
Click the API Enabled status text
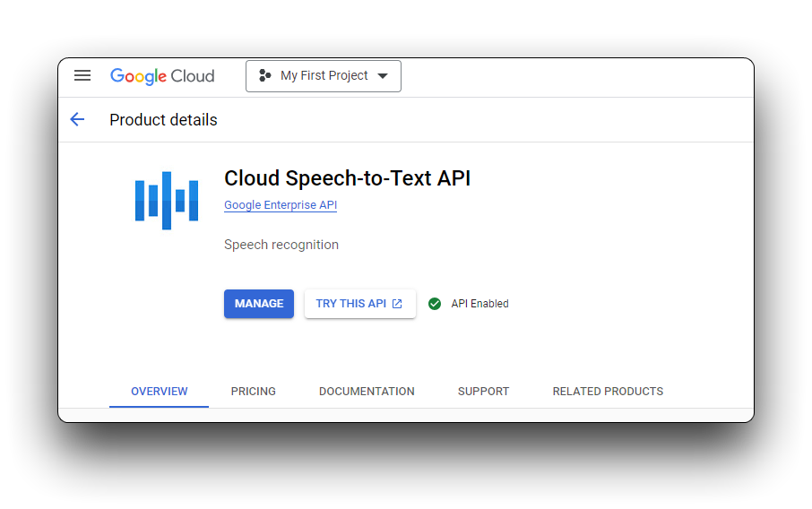tap(480, 304)
